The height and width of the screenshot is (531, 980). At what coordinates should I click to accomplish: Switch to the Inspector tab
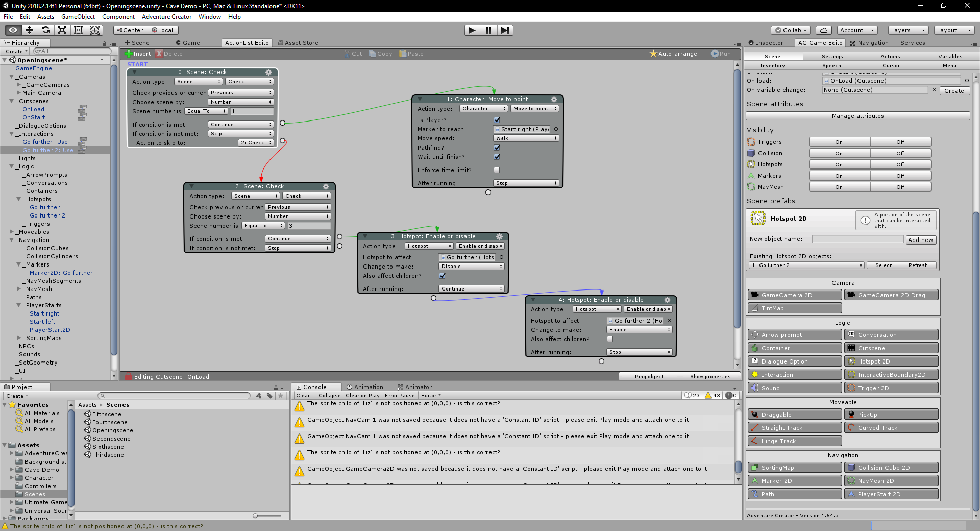click(x=766, y=43)
